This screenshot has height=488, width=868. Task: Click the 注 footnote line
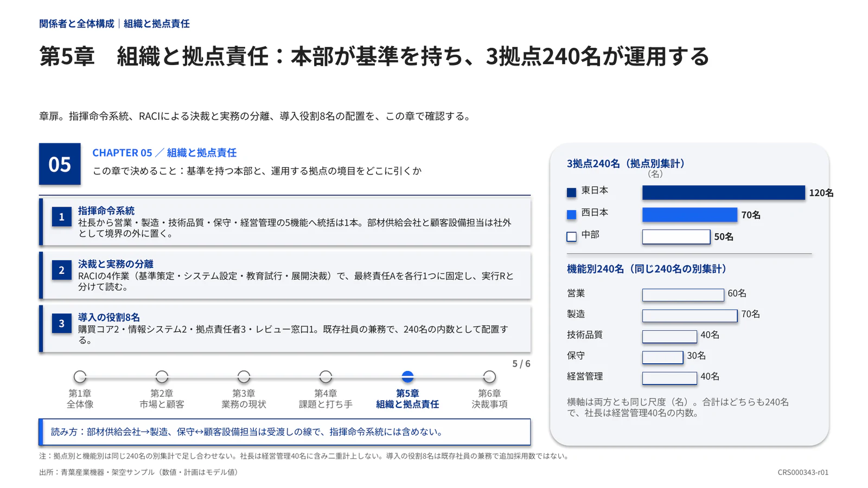point(305,456)
